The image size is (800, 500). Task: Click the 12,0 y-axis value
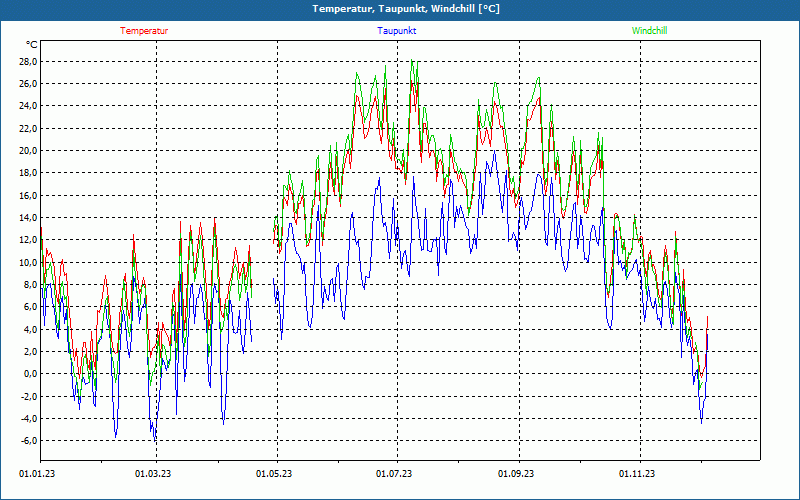pos(28,240)
